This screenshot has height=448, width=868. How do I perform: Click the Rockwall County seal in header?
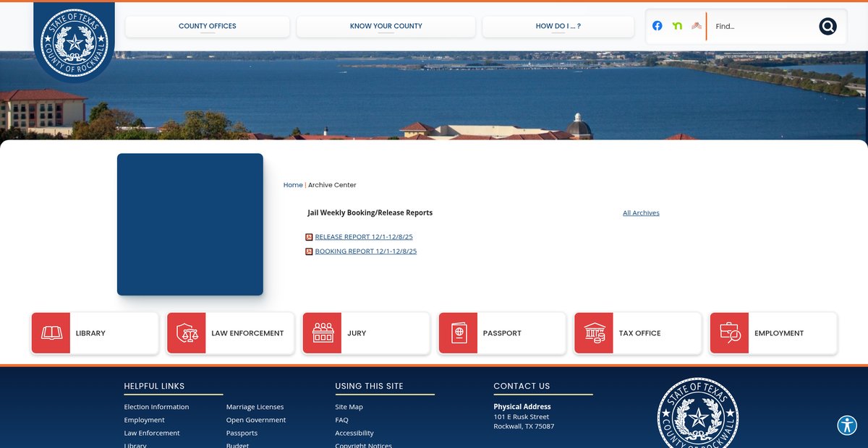(x=74, y=42)
